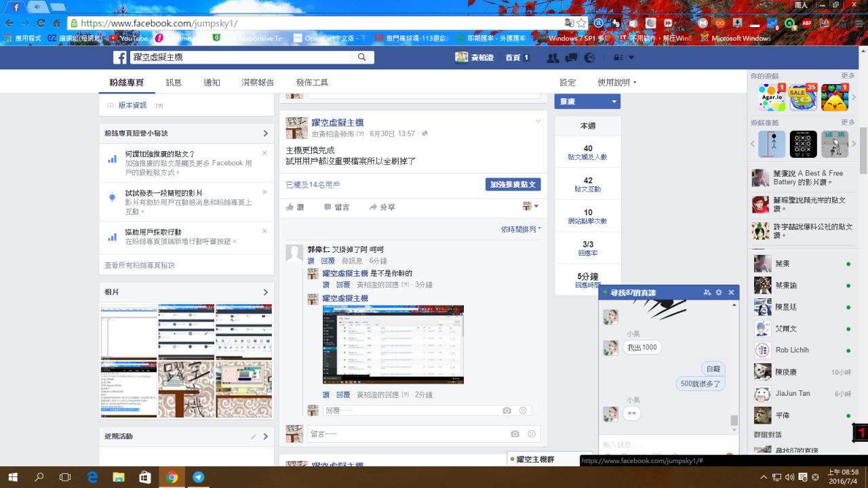Switch to the 訊息 messages tab
Viewport: 868px width, 488px height.
click(174, 83)
